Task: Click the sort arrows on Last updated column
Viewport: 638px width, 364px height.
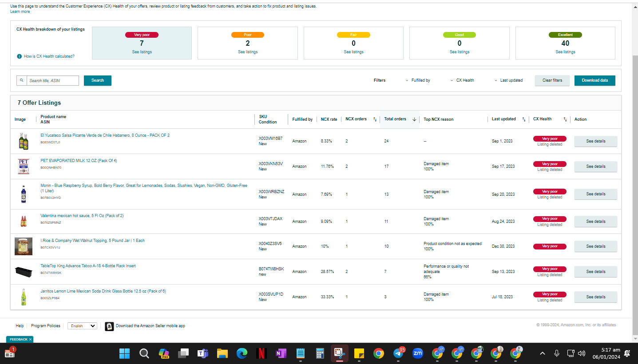Action: tap(523, 119)
